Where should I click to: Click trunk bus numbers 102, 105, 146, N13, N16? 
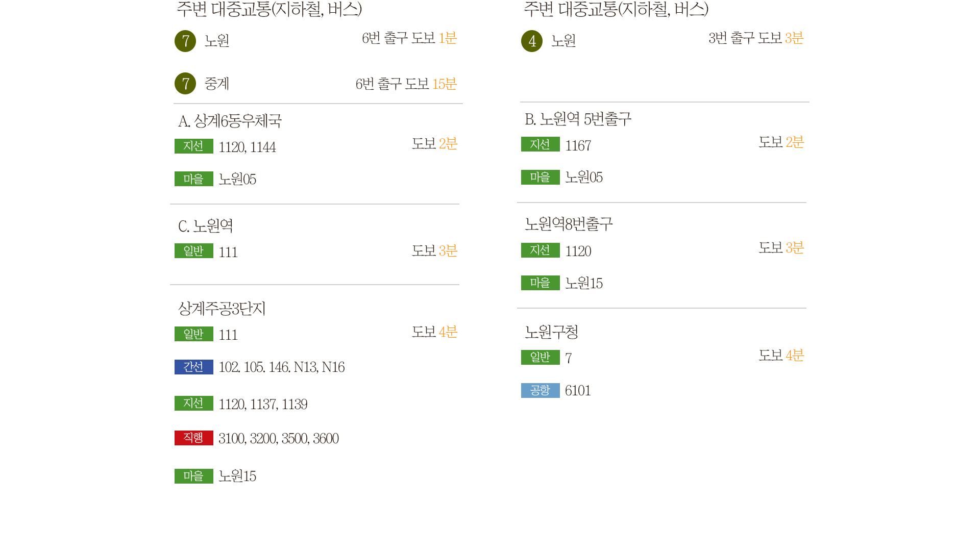click(x=281, y=367)
